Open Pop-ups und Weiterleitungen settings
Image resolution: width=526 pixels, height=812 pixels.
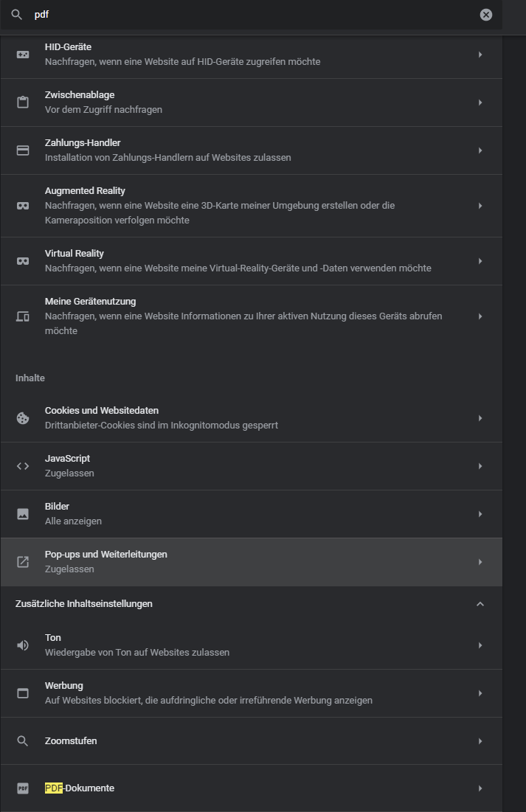click(x=251, y=562)
